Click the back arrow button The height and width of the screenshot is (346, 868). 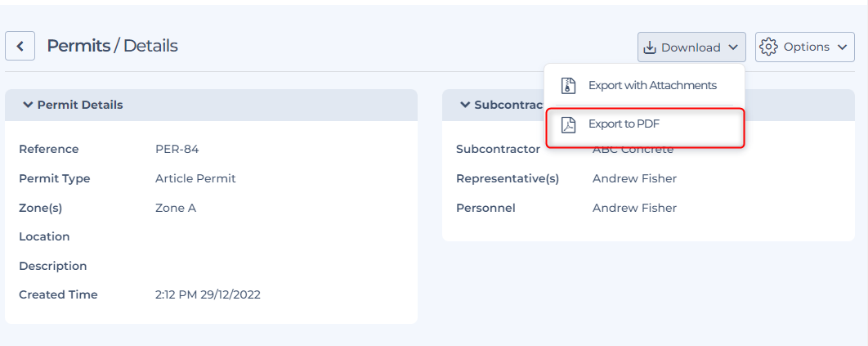pyautogui.click(x=20, y=46)
